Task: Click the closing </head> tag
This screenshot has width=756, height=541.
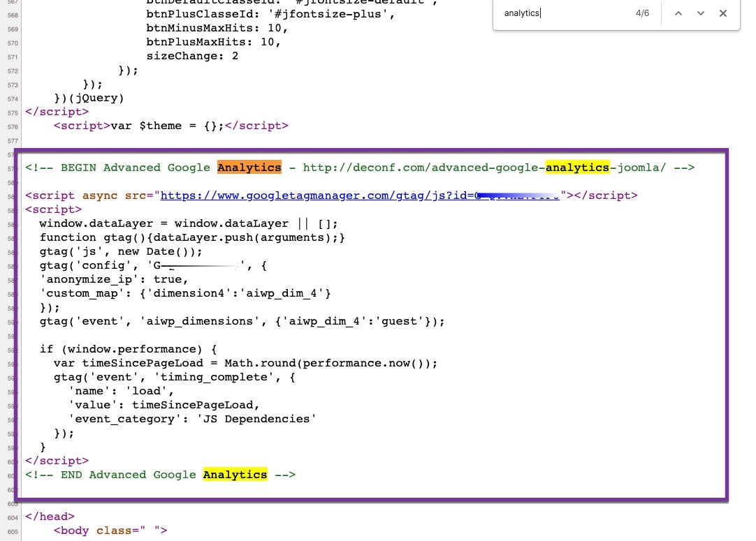Action: (x=50, y=517)
